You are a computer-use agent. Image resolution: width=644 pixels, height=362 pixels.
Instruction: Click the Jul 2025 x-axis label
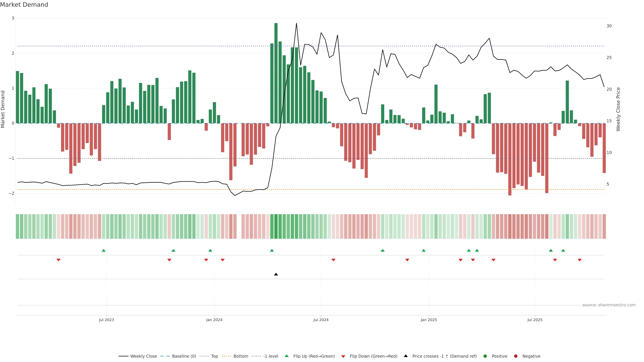point(535,320)
